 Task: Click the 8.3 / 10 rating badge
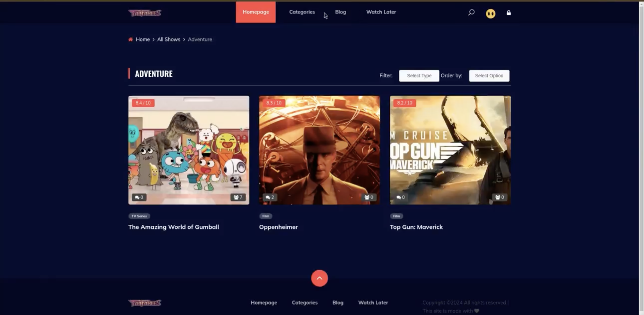(x=274, y=103)
